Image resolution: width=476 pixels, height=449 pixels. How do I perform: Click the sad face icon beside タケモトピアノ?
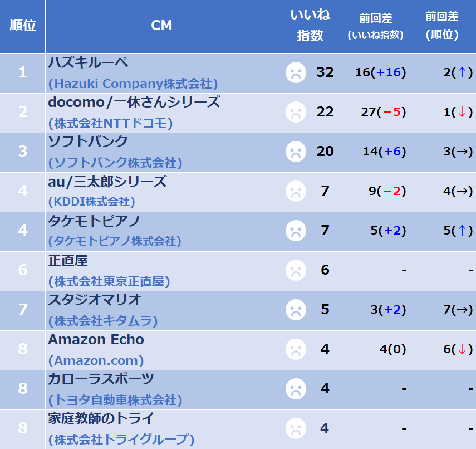pyautogui.click(x=296, y=230)
